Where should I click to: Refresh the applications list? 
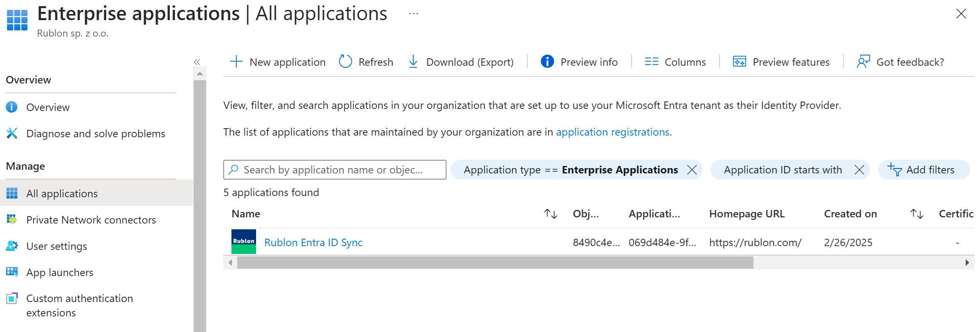point(366,62)
